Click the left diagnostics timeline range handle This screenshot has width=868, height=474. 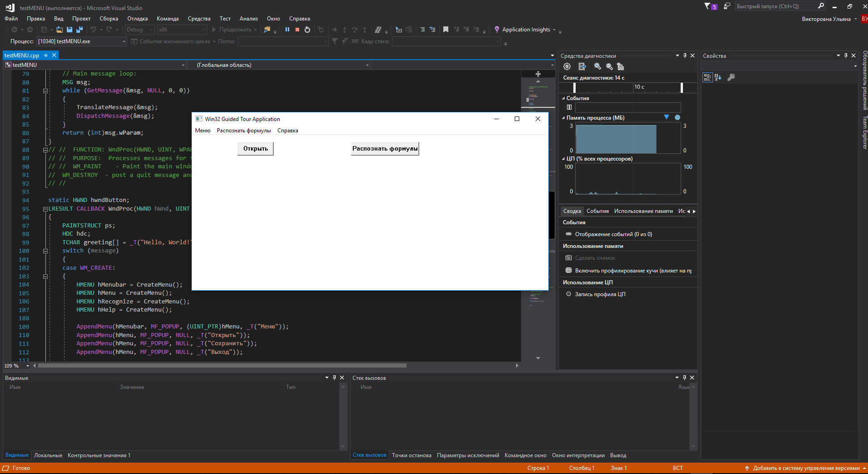575,87
